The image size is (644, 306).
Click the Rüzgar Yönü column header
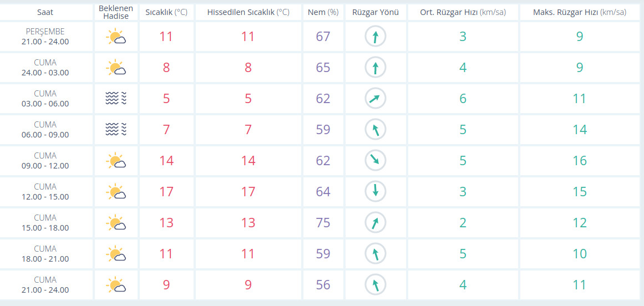376,12
